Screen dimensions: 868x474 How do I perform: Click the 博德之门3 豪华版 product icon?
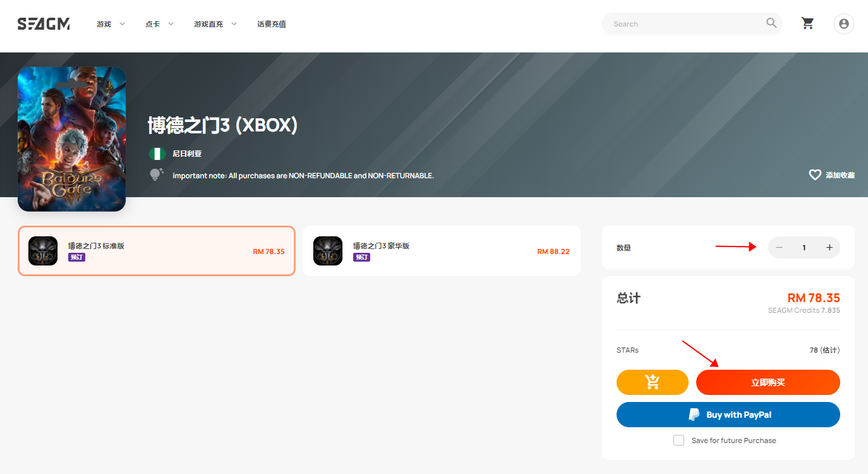[x=328, y=251]
